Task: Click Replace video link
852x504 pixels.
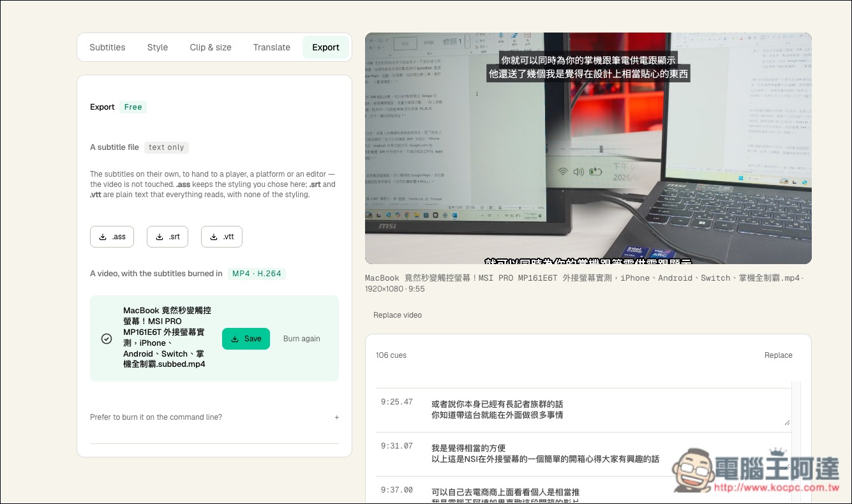Action: pyautogui.click(x=398, y=315)
